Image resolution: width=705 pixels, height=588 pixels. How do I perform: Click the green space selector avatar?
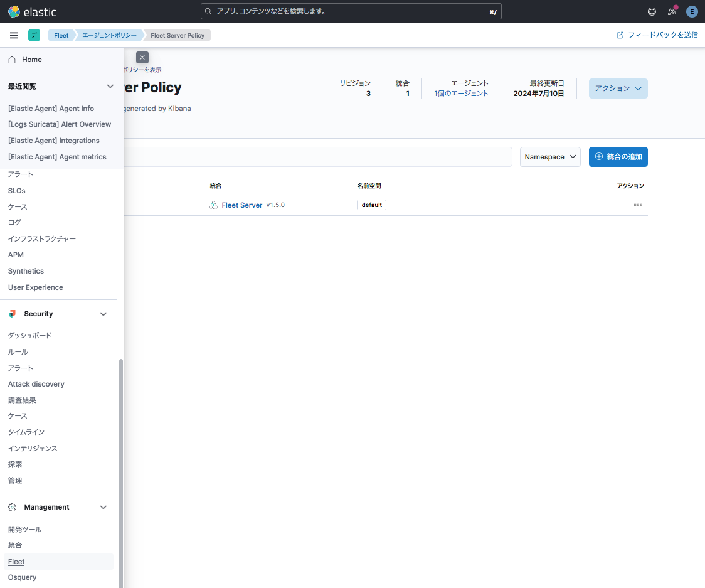pyautogui.click(x=34, y=35)
